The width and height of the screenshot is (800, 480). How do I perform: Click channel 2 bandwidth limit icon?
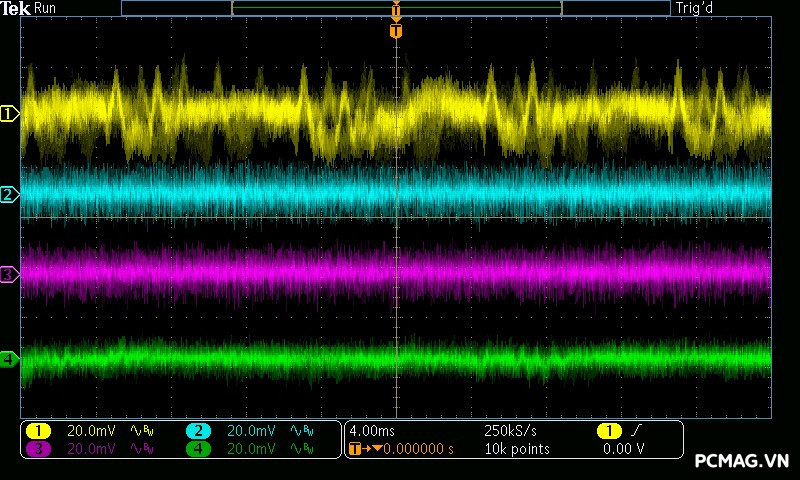tap(301, 430)
